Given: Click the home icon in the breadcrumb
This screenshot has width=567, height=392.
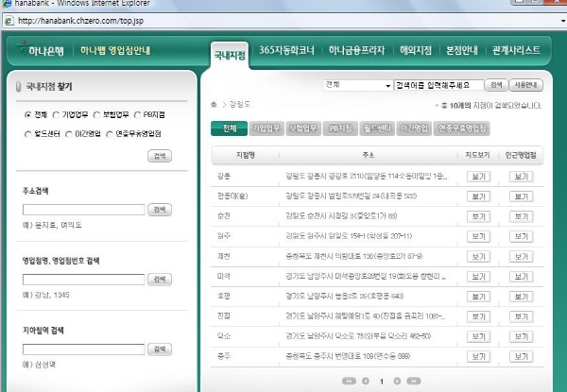Looking at the screenshot, I should tap(214, 105).
